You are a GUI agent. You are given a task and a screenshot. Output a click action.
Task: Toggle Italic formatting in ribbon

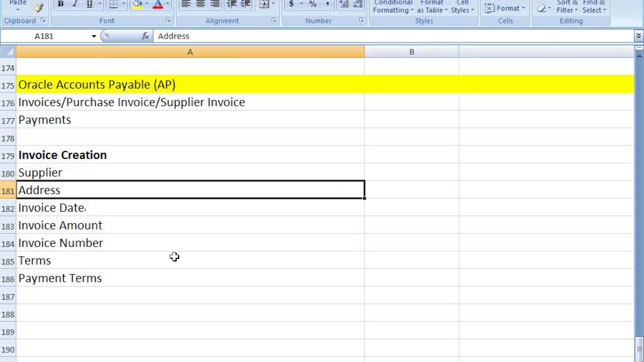click(x=75, y=5)
